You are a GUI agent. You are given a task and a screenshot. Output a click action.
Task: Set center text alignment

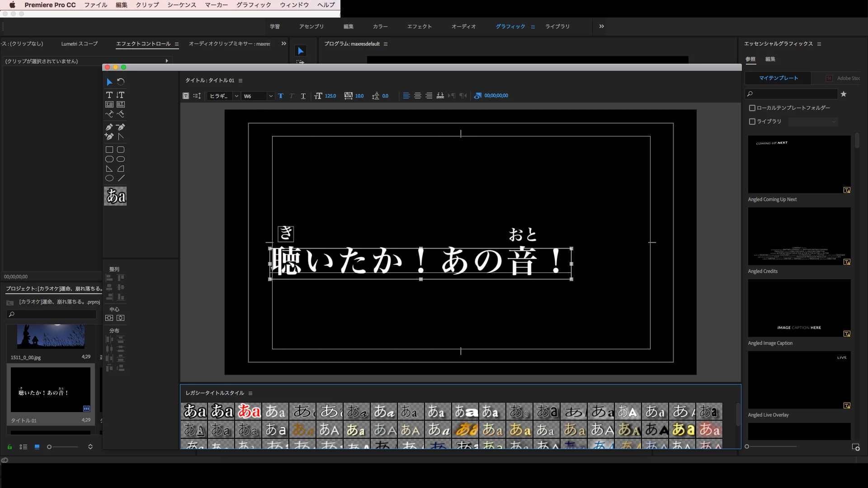point(418,96)
